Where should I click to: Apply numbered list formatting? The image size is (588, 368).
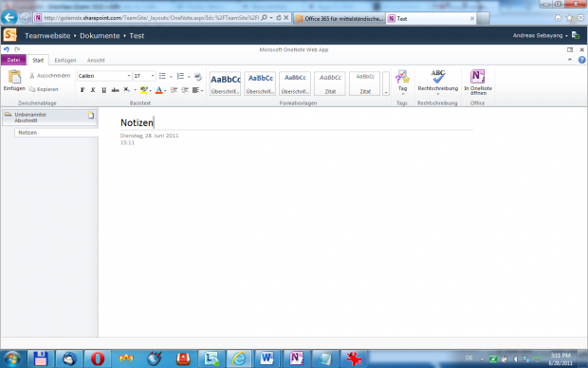180,76
